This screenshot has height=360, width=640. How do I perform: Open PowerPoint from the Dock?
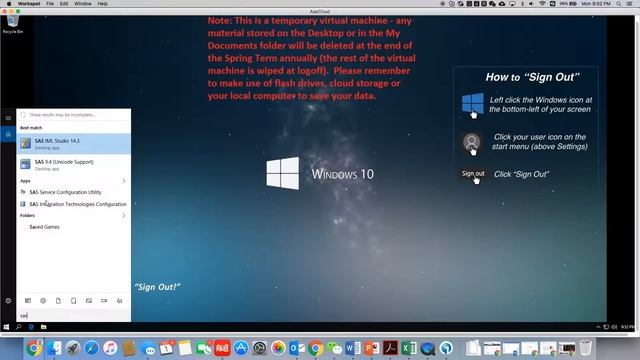(x=371, y=348)
